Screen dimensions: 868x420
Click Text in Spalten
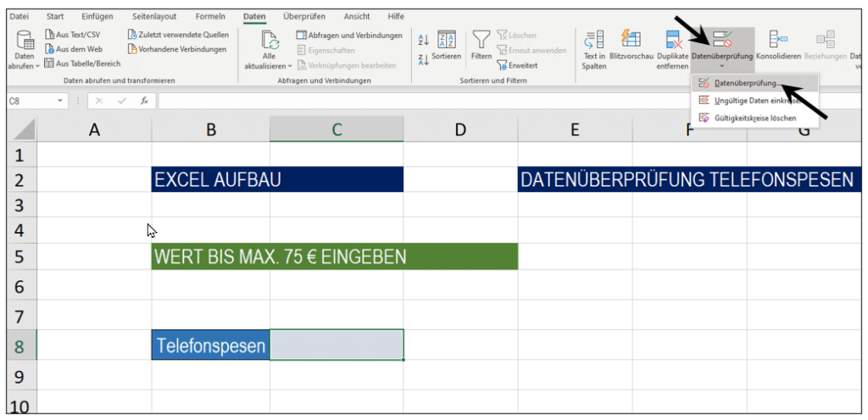tap(593, 50)
